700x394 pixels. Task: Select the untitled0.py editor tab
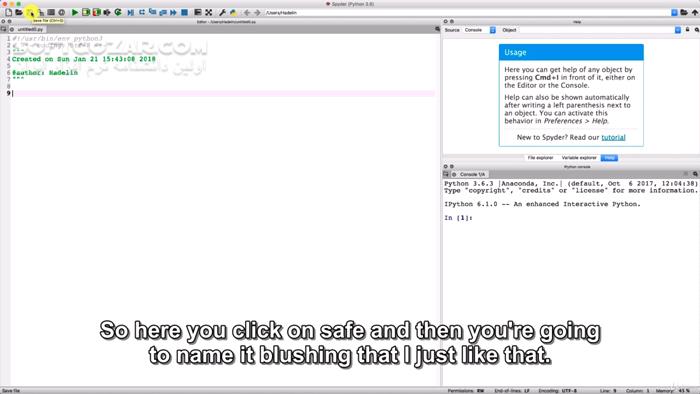30,29
